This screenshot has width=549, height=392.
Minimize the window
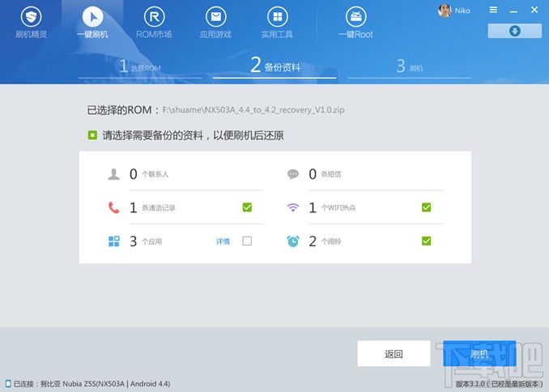(x=513, y=11)
